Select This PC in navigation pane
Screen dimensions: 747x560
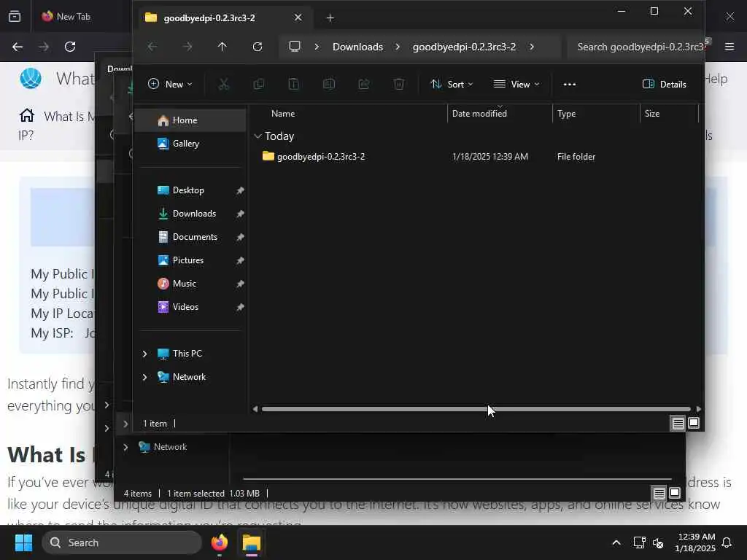187,354
